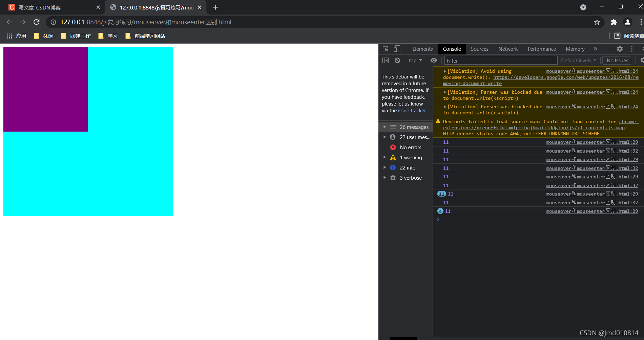Image resolution: width=644 pixels, height=340 pixels.
Task: Toggle the "22 info" message filter
Action: click(408, 167)
